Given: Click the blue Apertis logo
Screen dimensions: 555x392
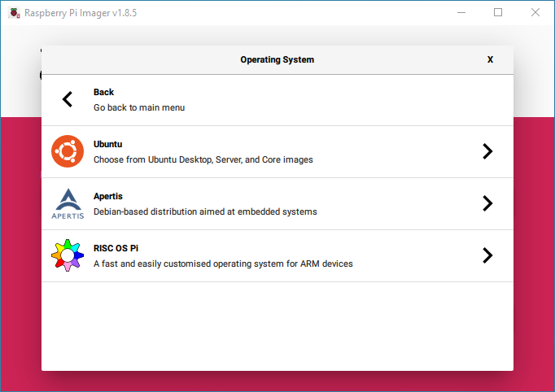Looking at the screenshot, I should (68, 203).
